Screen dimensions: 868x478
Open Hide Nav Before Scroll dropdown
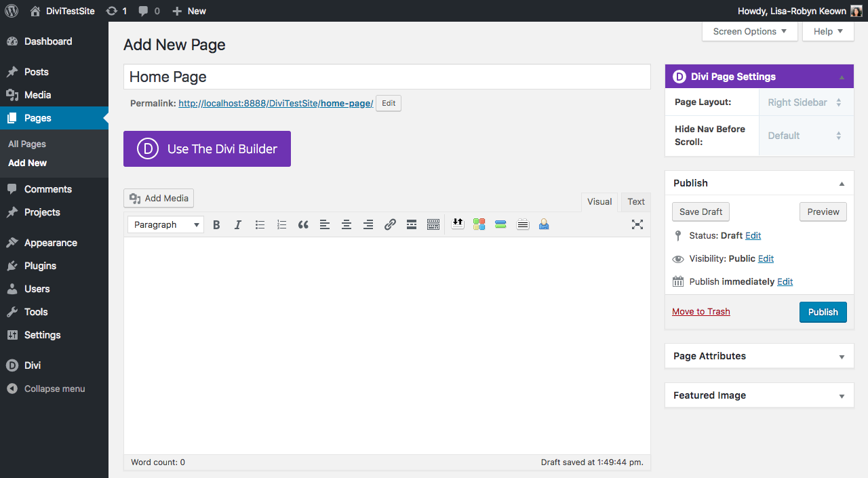pyautogui.click(x=806, y=136)
